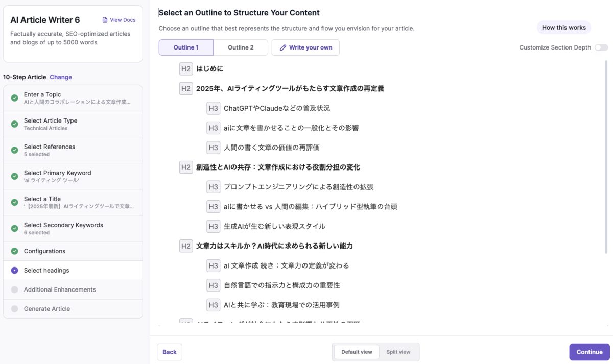This screenshot has width=613, height=364.
Task: Select heading 2025年、AIライティングツールがもたらす文章作成の再定義
Action: pyautogui.click(x=290, y=88)
